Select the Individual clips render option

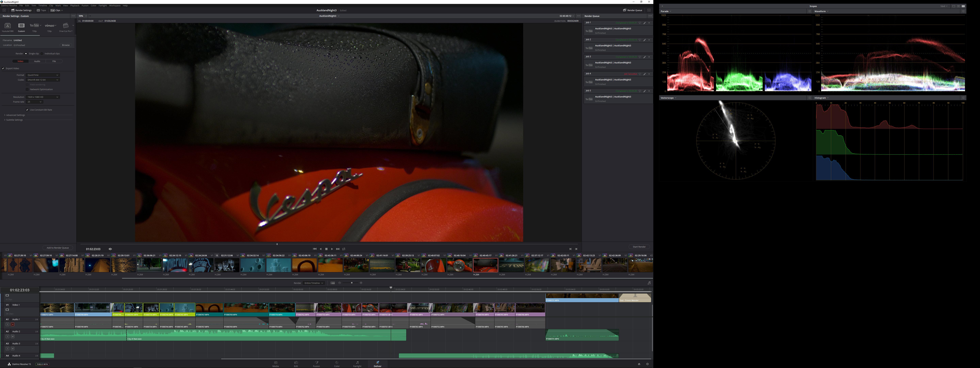click(x=42, y=54)
